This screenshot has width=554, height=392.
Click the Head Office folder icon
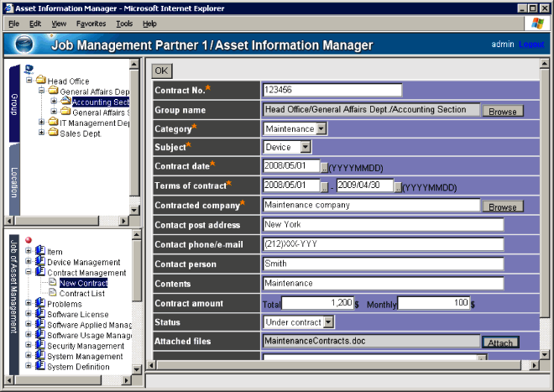coord(40,81)
